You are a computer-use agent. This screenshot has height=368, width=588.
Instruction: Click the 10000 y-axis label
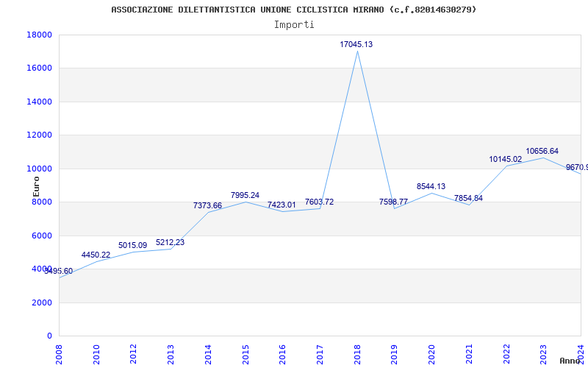[40, 169]
